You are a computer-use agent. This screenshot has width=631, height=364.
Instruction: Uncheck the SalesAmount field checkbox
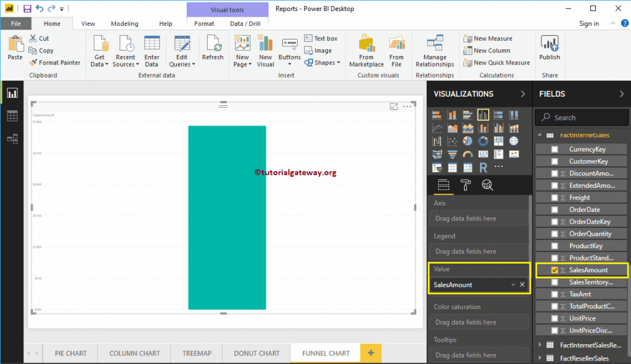click(x=555, y=270)
